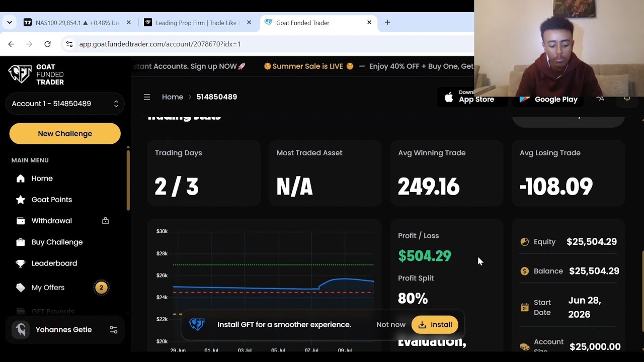Image resolution: width=644 pixels, height=362 pixels.
Task: Click the Avg Losing Trade value -108.09
Action: (x=556, y=187)
